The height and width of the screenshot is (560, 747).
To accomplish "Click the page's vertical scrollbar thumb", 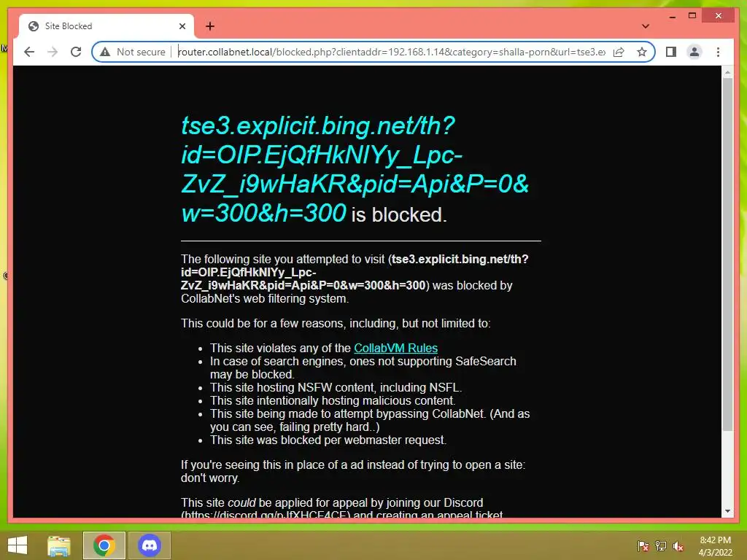I will [727, 254].
